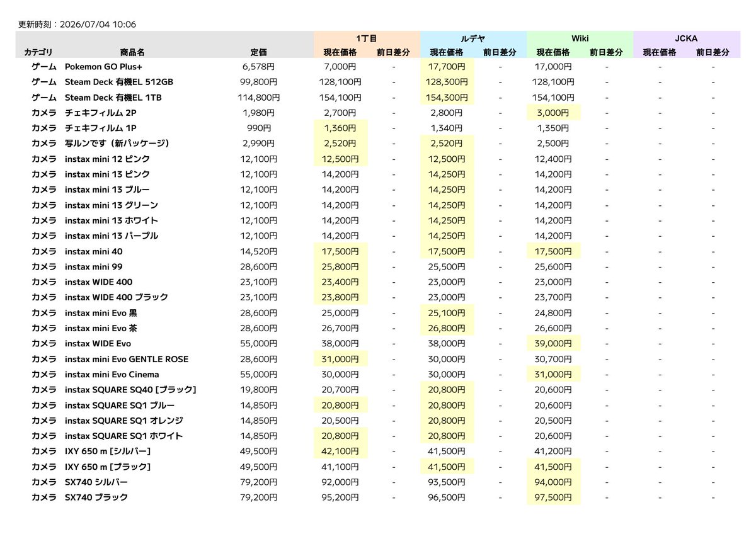756x534 pixels.
Task: Click the 19,800円 list price of SQUARE SQ40
Action: coord(258,390)
